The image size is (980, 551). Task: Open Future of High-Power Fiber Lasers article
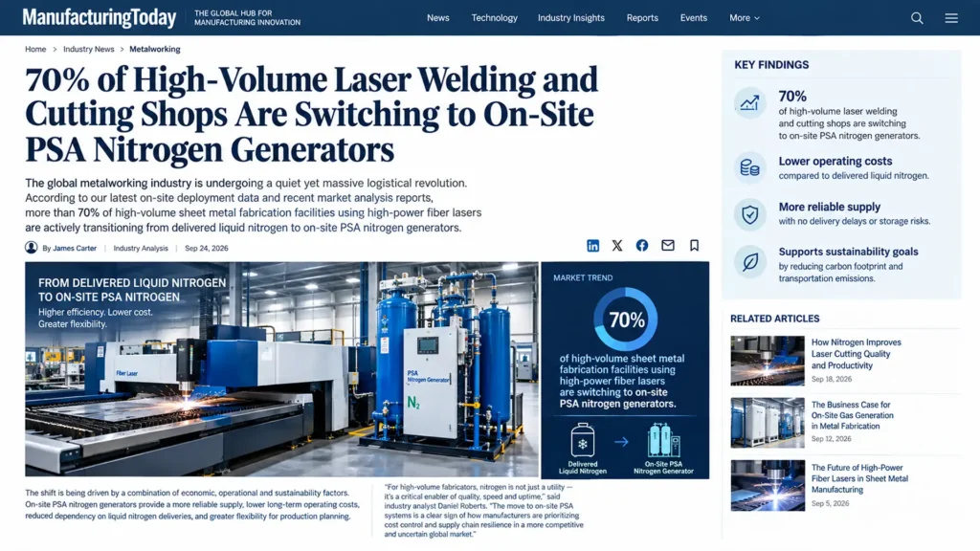(859, 478)
